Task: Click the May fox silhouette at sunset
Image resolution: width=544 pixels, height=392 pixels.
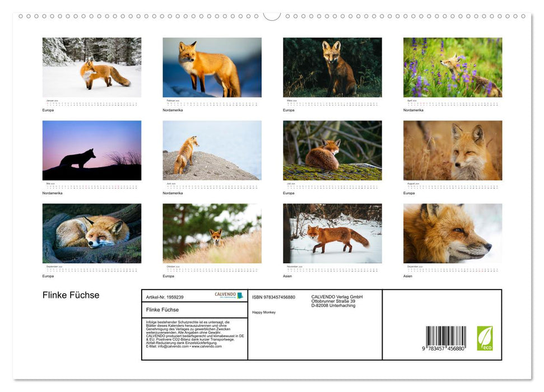Action: (x=92, y=150)
